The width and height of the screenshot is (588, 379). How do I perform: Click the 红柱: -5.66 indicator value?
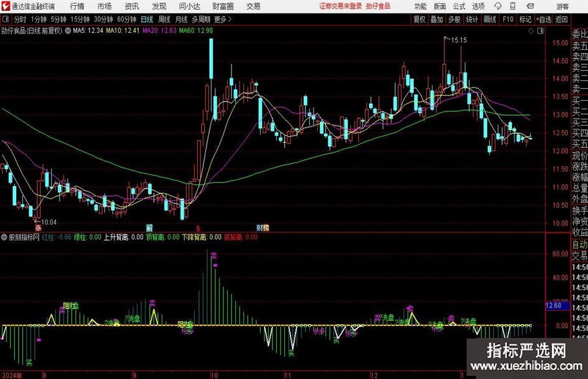coord(57,237)
